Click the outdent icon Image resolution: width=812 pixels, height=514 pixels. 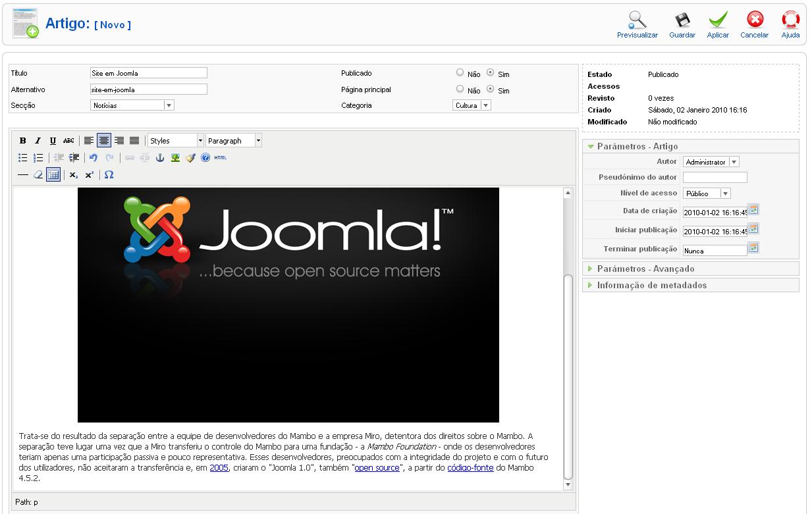coord(59,158)
